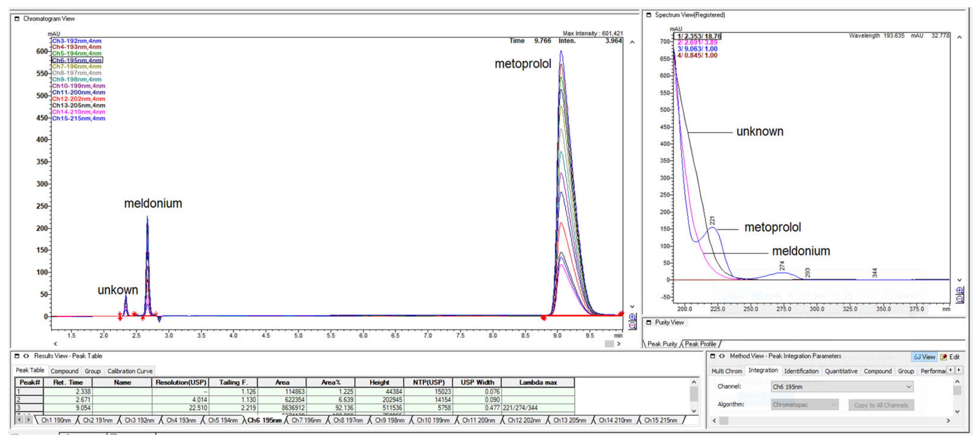Select channel tab Ch1 190nm

pos(56,420)
